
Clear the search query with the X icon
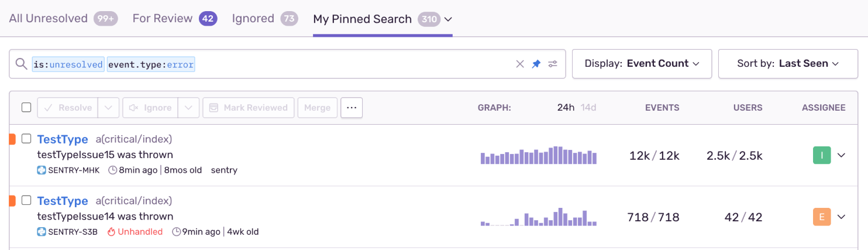[519, 64]
